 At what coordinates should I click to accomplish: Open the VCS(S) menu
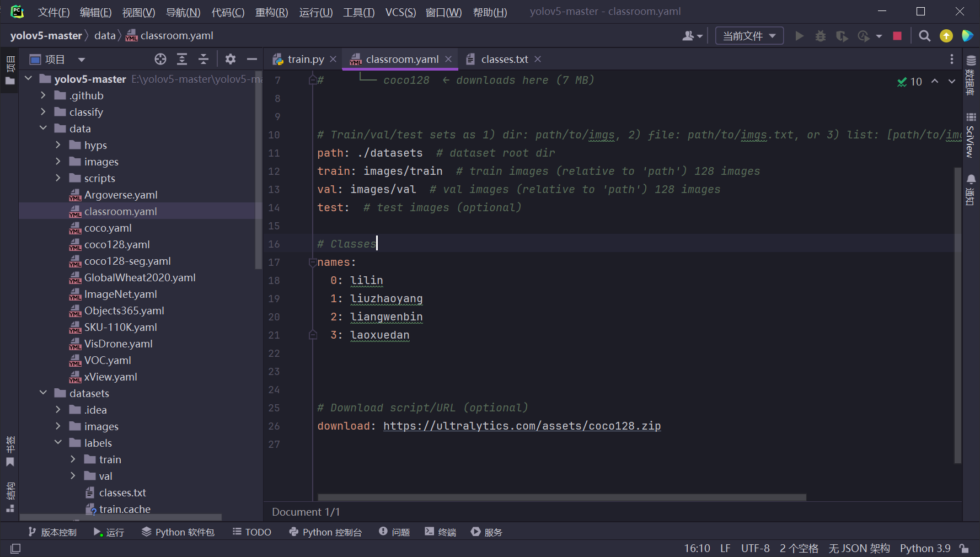[400, 12]
